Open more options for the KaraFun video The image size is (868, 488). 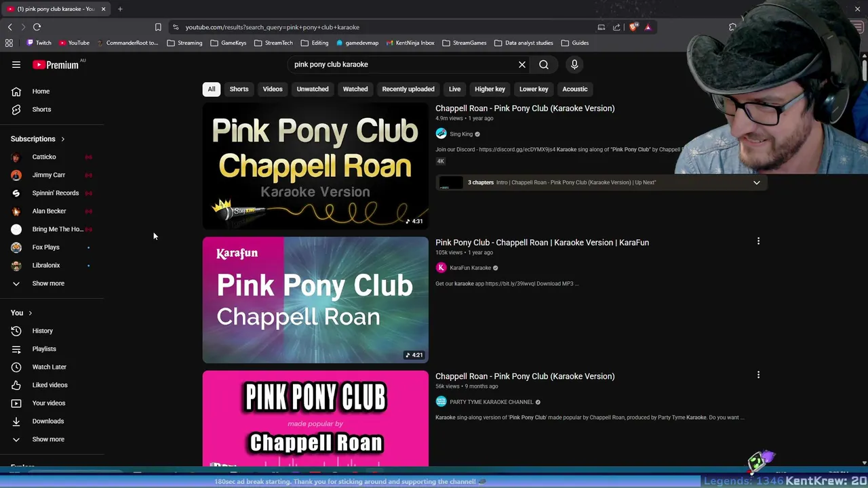[758, 241]
